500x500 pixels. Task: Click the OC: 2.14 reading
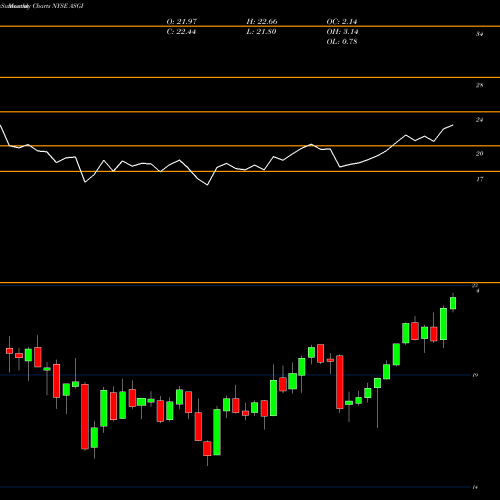point(342,22)
